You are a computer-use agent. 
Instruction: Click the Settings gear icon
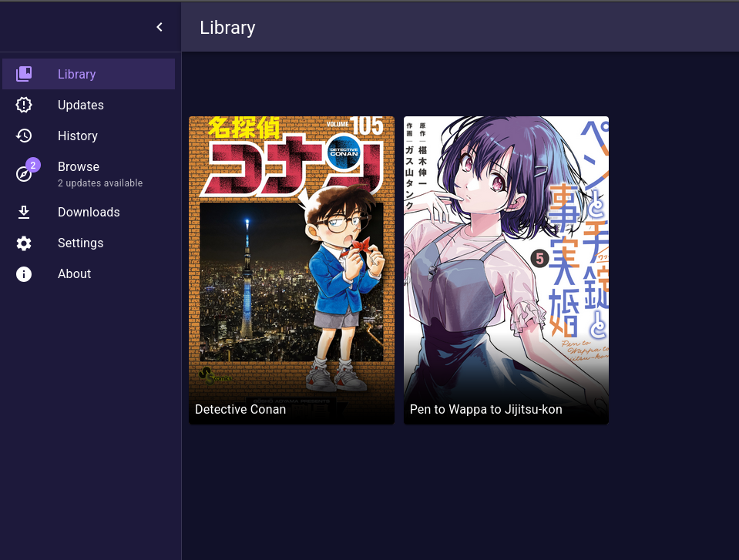(x=24, y=243)
